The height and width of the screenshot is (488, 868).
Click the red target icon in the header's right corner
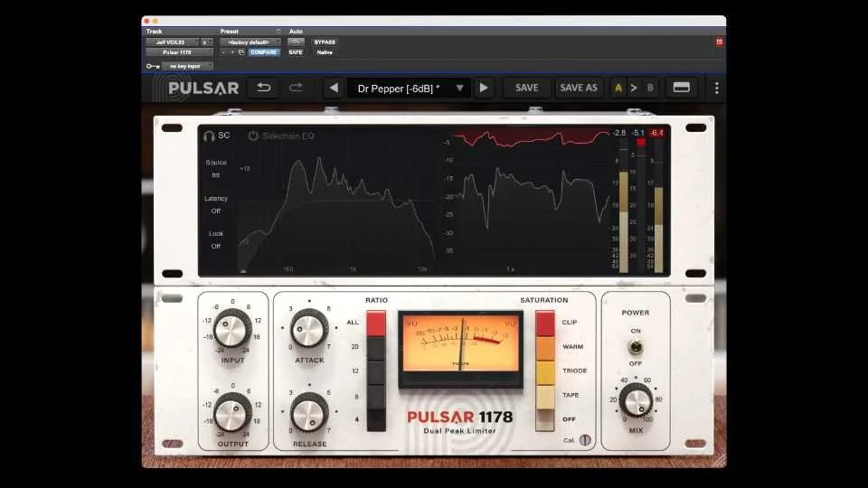coord(719,42)
